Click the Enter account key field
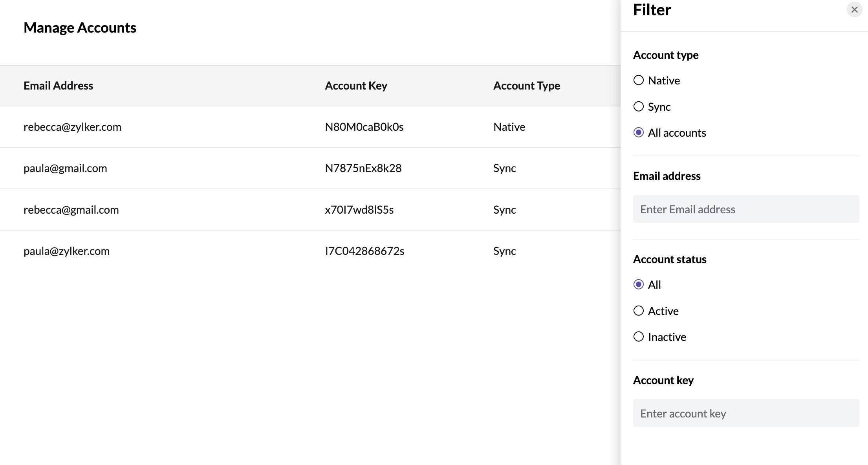This screenshot has height=465, width=868. click(745, 413)
